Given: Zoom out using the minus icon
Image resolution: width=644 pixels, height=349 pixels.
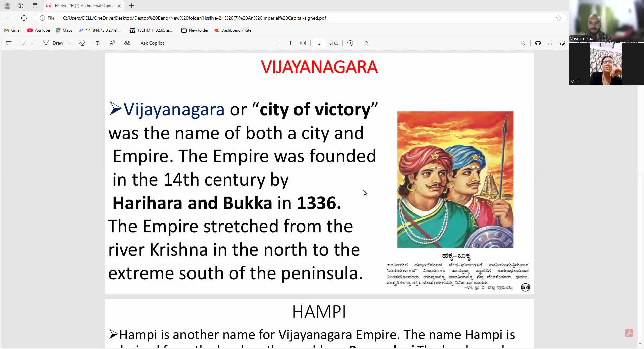Looking at the screenshot, I should 279,43.
